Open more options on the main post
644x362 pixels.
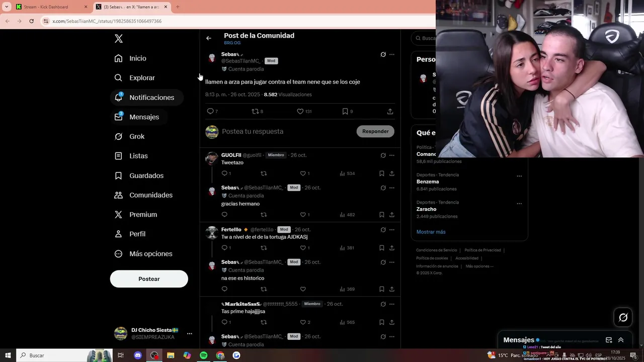click(x=392, y=54)
